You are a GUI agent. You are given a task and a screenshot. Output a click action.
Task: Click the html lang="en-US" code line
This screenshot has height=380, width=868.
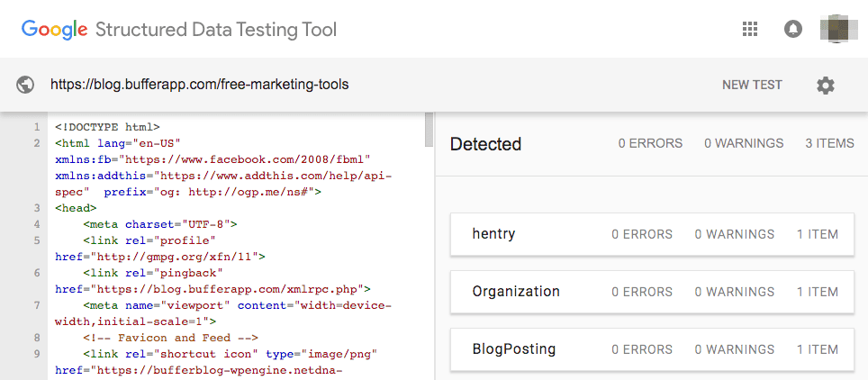pos(118,143)
